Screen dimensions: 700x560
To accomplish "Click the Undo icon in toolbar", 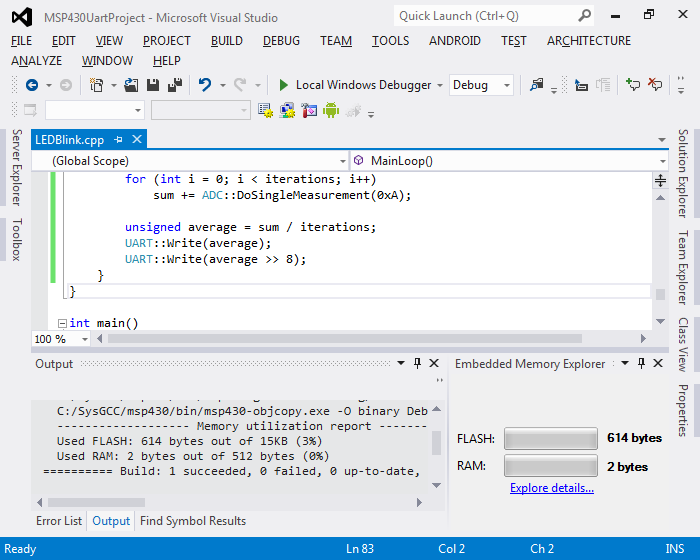I will (x=204, y=86).
